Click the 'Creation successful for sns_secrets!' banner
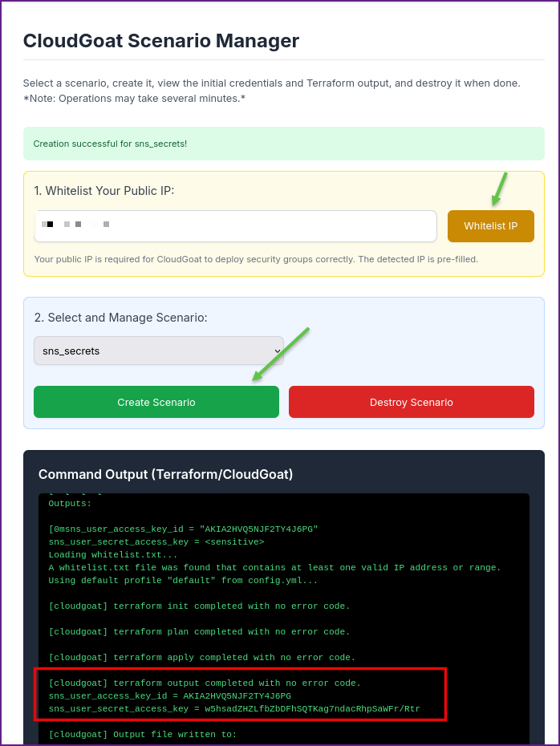This screenshot has height=746, width=560. click(x=283, y=144)
